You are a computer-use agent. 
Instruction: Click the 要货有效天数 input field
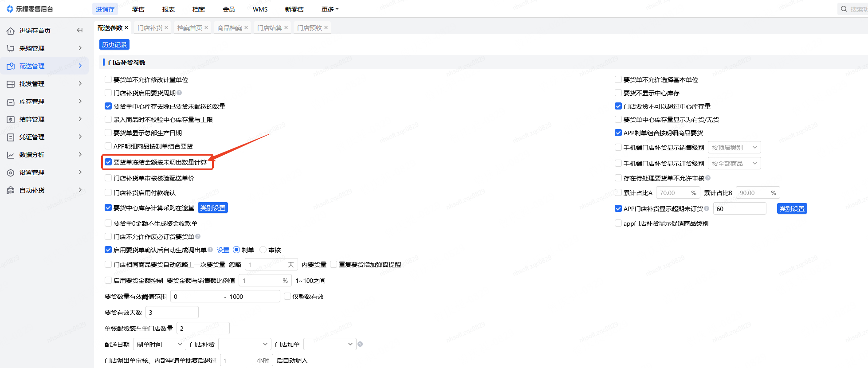coord(172,312)
